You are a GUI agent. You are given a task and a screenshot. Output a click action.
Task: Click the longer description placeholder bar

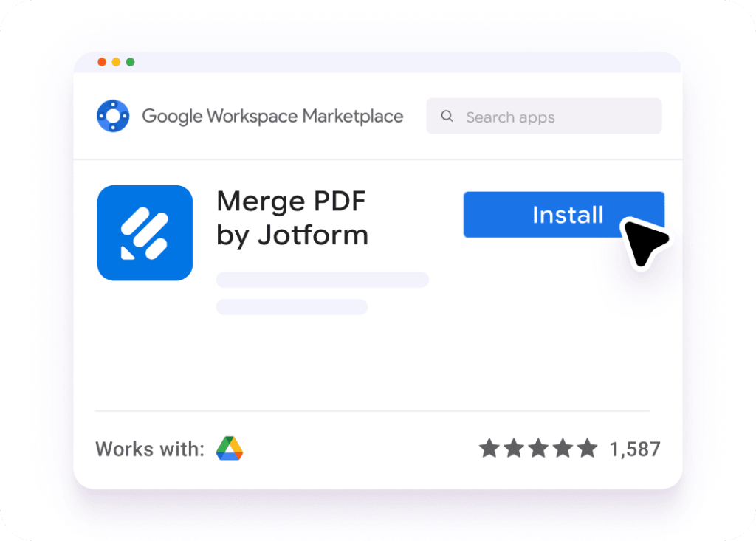tap(322, 280)
